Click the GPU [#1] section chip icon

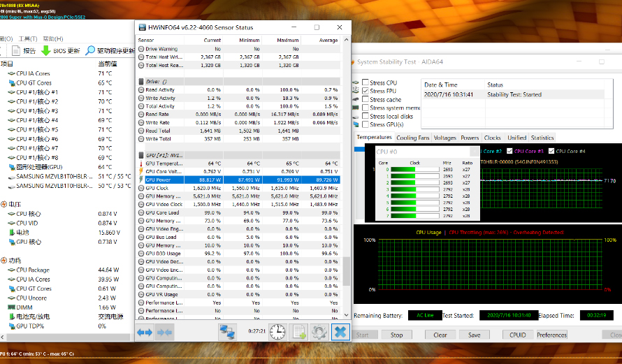tap(140, 155)
